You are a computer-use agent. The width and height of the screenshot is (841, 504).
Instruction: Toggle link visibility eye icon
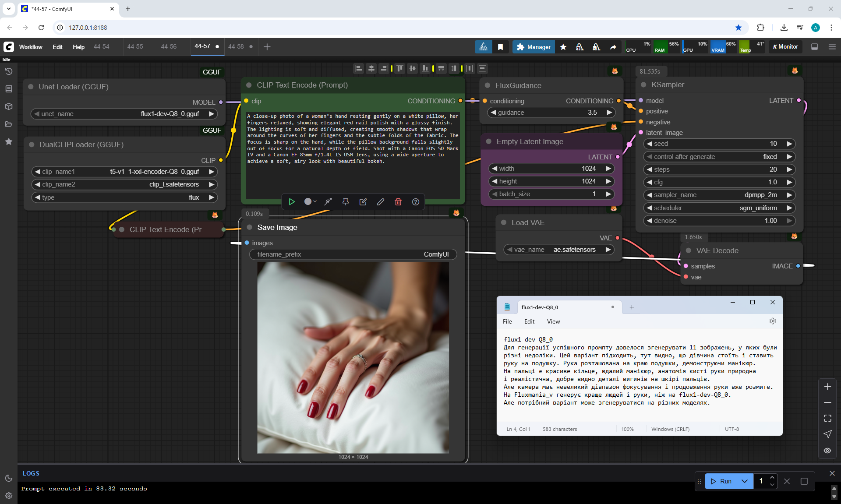click(x=827, y=450)
